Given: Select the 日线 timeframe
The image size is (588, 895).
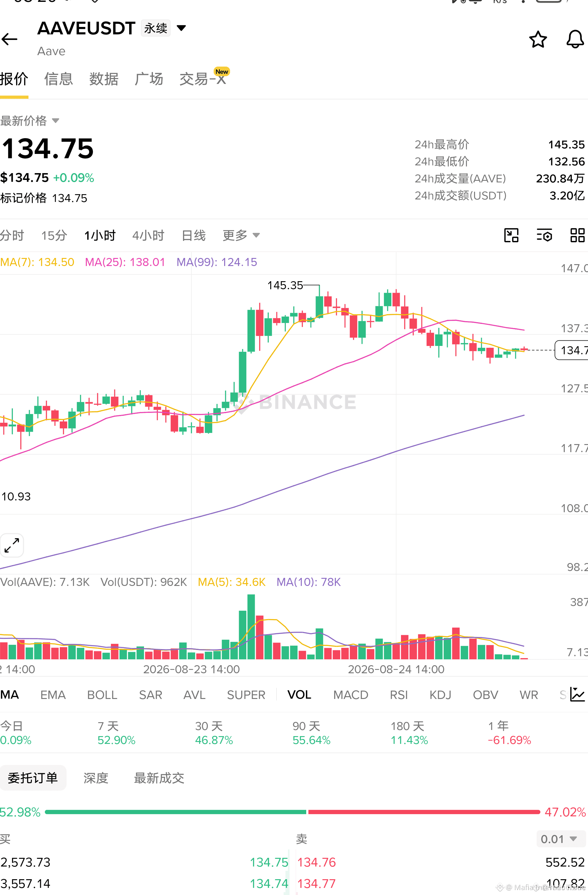Looking at the screenshot, I should (194, 235).
